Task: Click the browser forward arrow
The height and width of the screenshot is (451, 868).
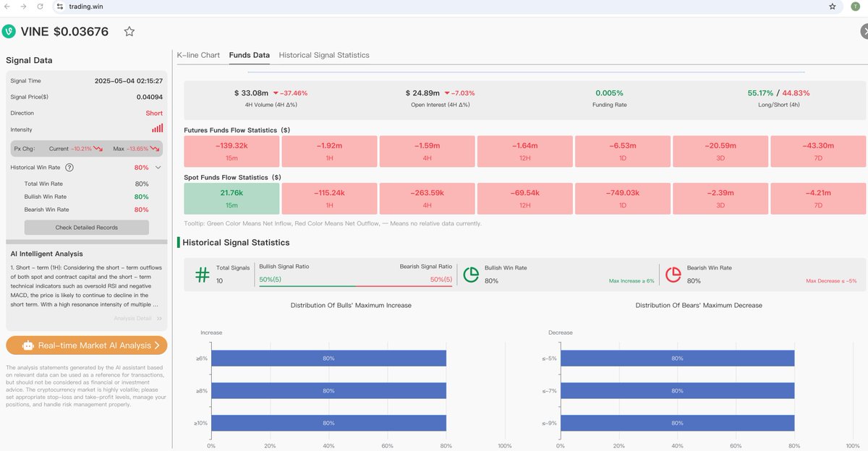Action: tap(24, 7)
